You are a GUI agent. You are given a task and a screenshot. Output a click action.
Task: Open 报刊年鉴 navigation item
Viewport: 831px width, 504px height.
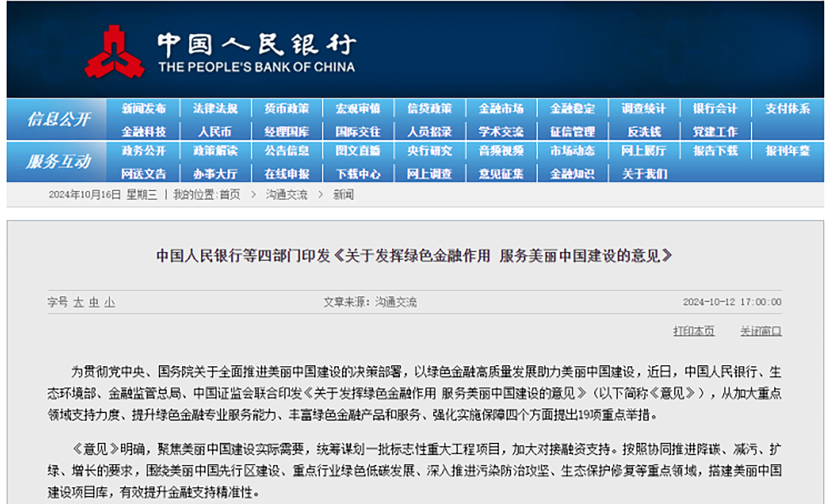coord(787,151)
